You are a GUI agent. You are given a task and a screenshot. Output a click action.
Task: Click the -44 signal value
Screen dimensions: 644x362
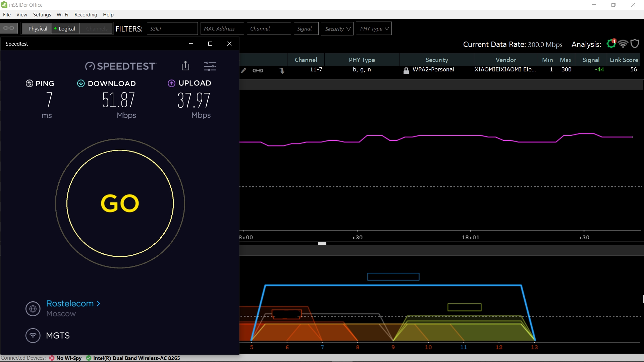[599, 69]
